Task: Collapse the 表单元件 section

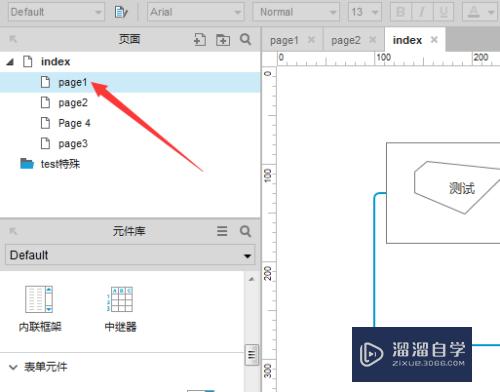Action: (13, 367)
